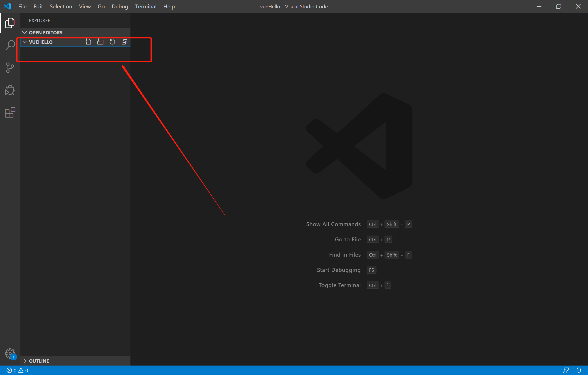The height and width of the screenshot is (375, 588).
Task: Open the Terminal menu
Action: click(146, 6)
